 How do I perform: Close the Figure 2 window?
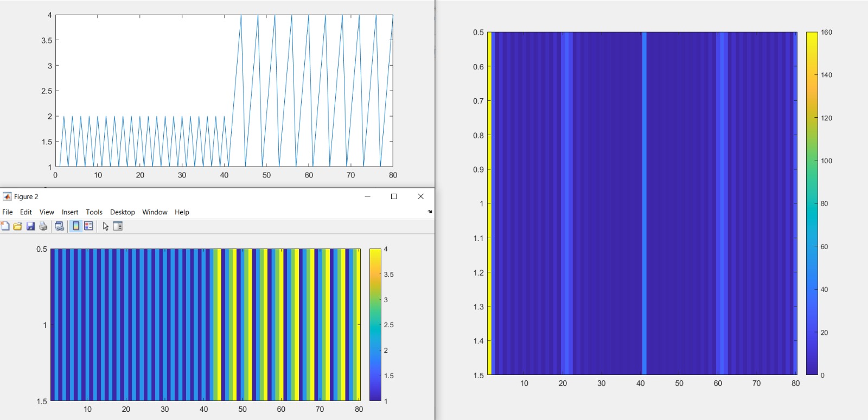(420, 196)
